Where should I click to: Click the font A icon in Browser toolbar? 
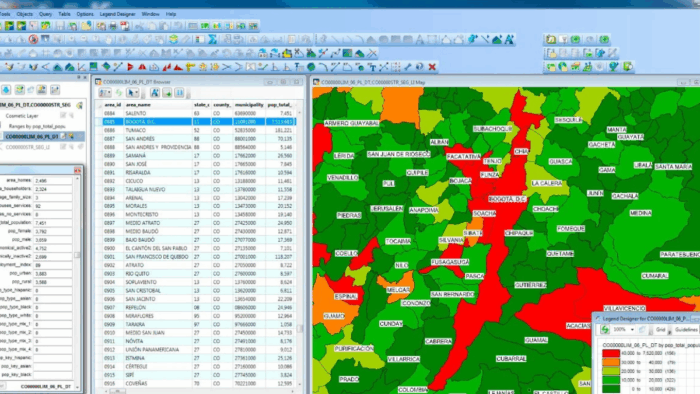click(x=154, y=93)
